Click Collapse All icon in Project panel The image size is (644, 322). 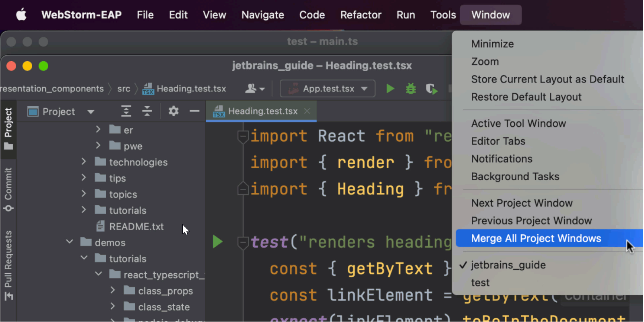click(x=147, y=111)
